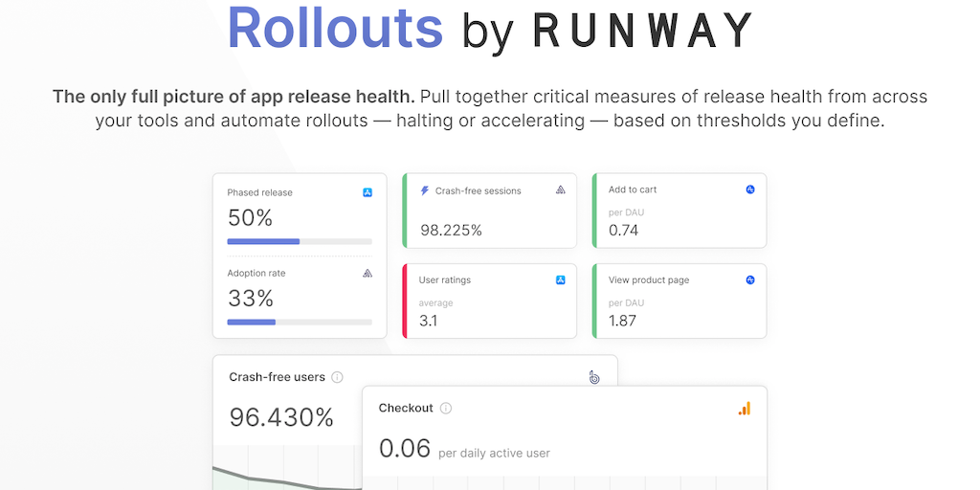Viewport: 980px width, 490px height.
Task: Click the integration icon on Crash-free users card
Action: pos(594,377)
